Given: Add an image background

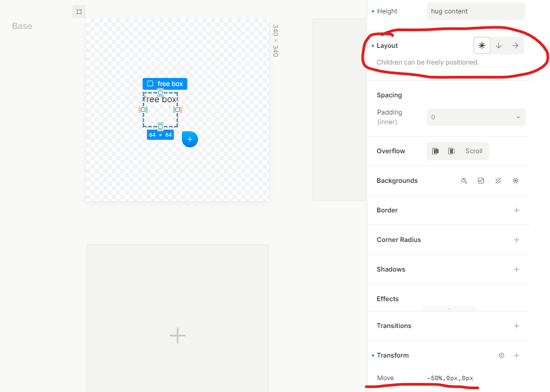Looking at the screenshot, I should [x=481, y=181].
